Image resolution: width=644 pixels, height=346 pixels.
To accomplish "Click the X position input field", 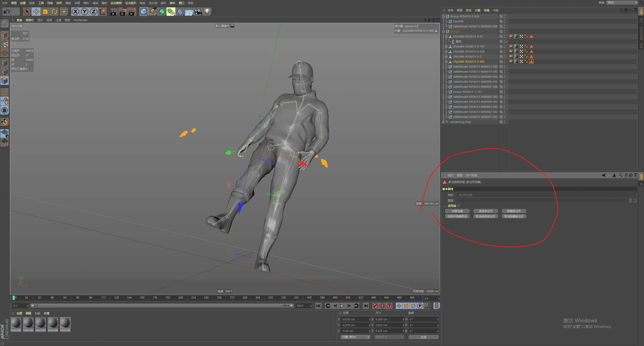I will (354, 320).
